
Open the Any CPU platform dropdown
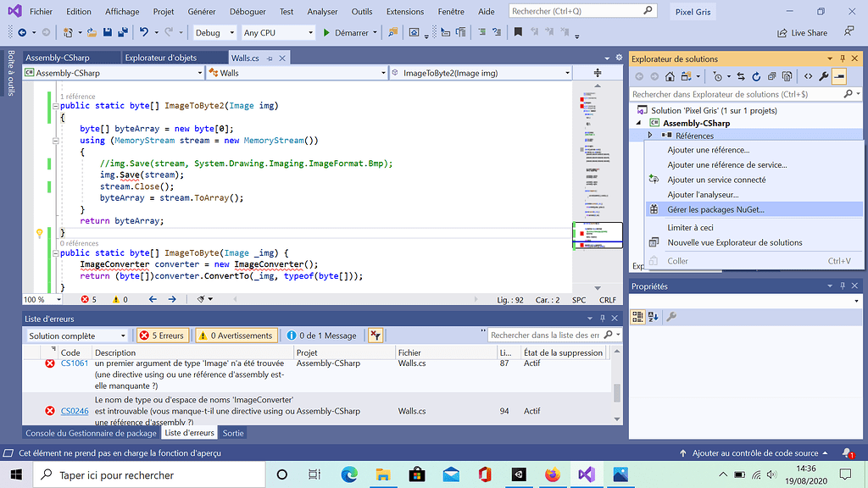277,33
